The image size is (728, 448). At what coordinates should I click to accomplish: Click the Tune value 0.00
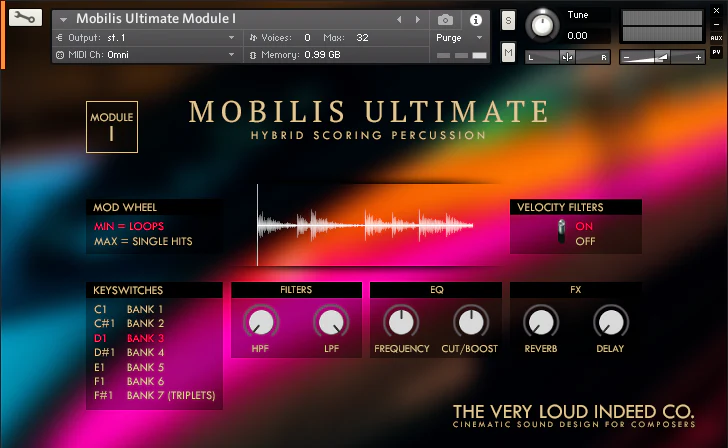click(x=578, y=36)
